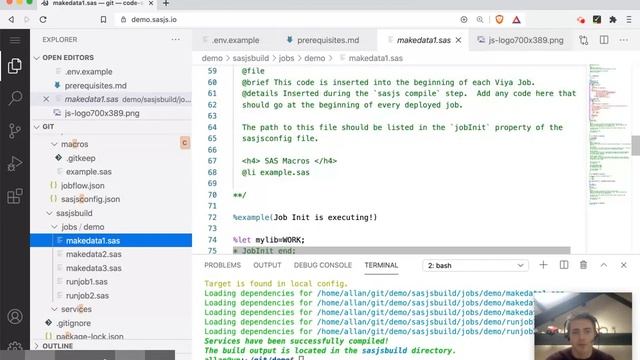Open the application hamburger menu
This screenshot has height=360, width=640.
[x=15, y=40]
